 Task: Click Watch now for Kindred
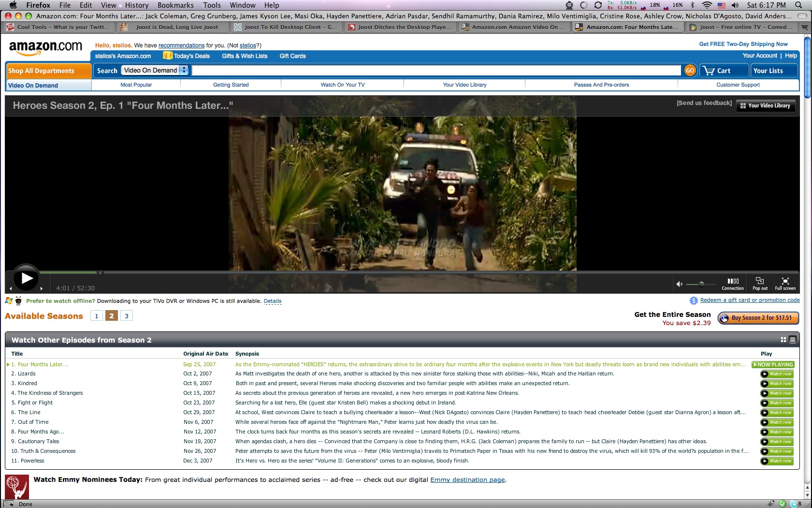777,384
